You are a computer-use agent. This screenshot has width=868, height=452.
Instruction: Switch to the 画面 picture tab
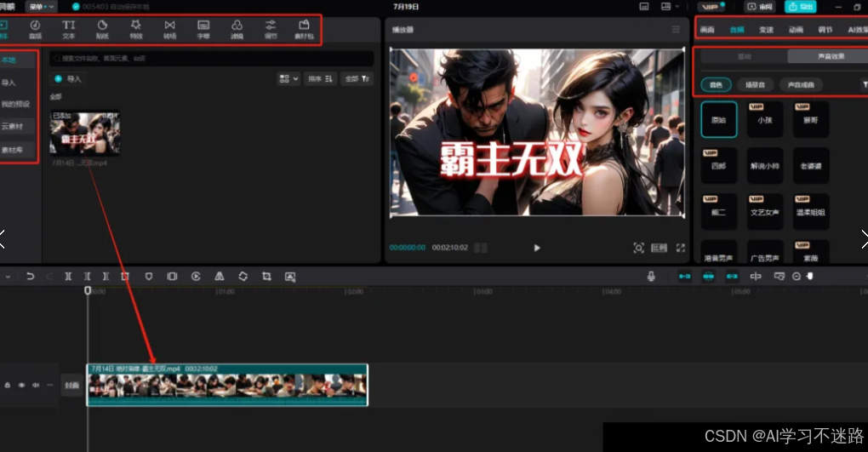(x=707, y=29)
